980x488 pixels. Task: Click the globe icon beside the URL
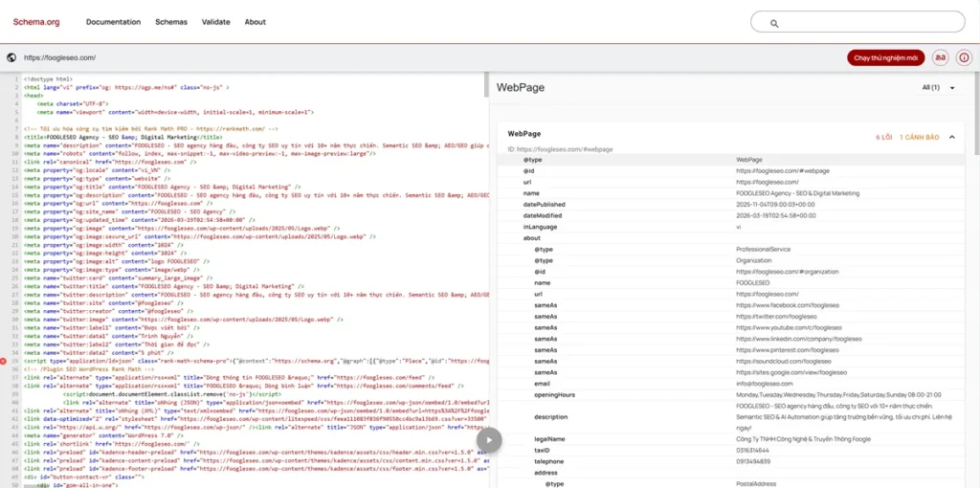click(x=11, y=57)
